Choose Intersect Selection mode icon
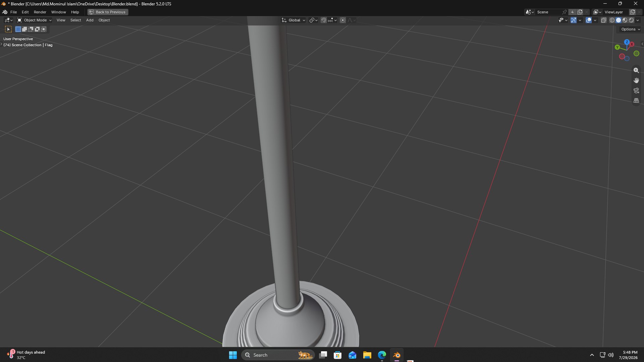Viewport: 644px width, 362px height. (44, 29)
